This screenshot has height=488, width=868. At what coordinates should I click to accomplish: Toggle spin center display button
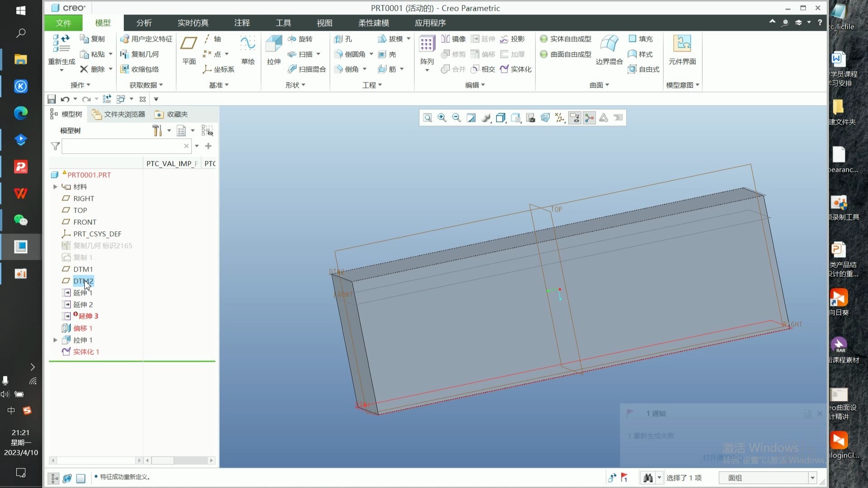(x=589, y=118)
